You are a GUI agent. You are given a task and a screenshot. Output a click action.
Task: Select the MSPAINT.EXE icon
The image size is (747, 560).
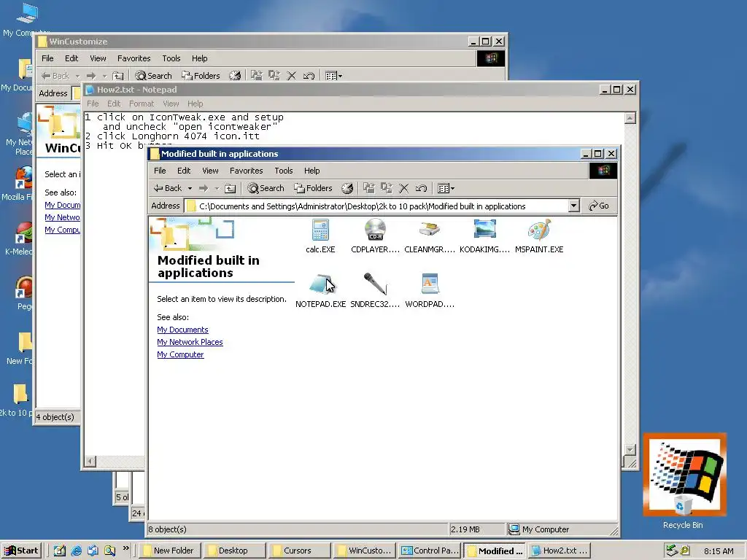[539, 230]
